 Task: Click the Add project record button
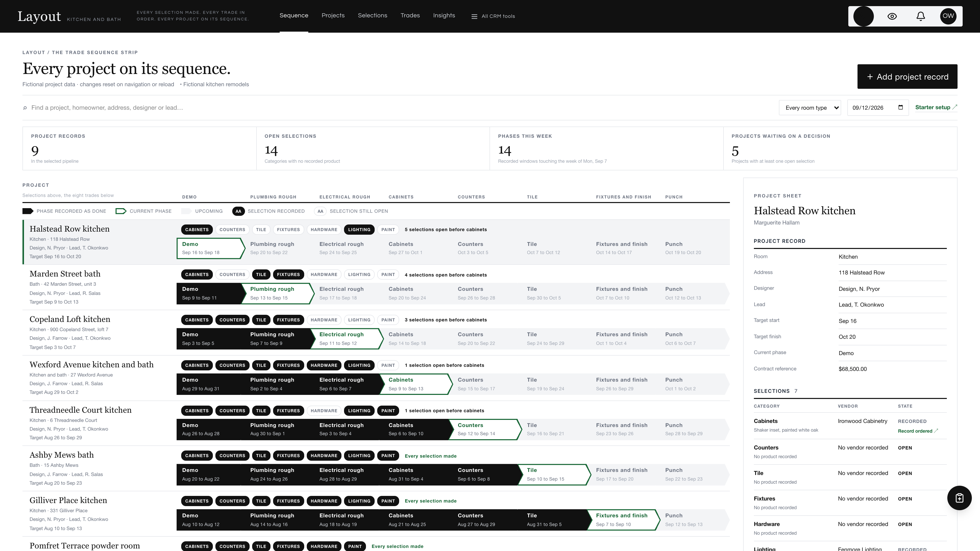(907, 77)
